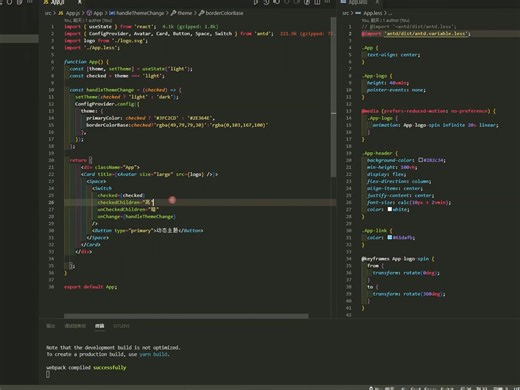Click the vertical scrollbar thumb of the App.js editor

point(333,97)
